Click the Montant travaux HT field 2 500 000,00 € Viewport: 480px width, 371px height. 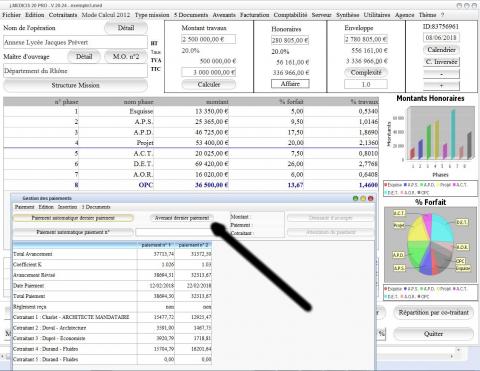pyautogui.click(x=209, y=39)
